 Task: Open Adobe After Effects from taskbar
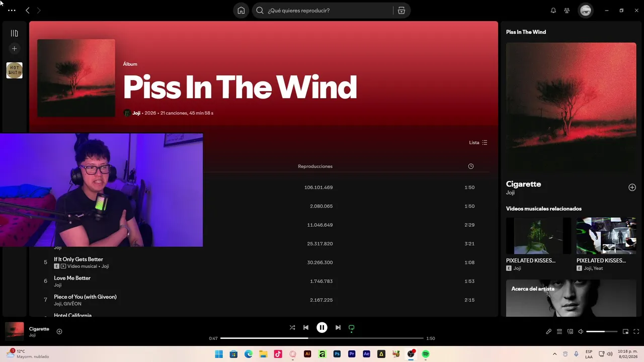[x=367, y=354]
